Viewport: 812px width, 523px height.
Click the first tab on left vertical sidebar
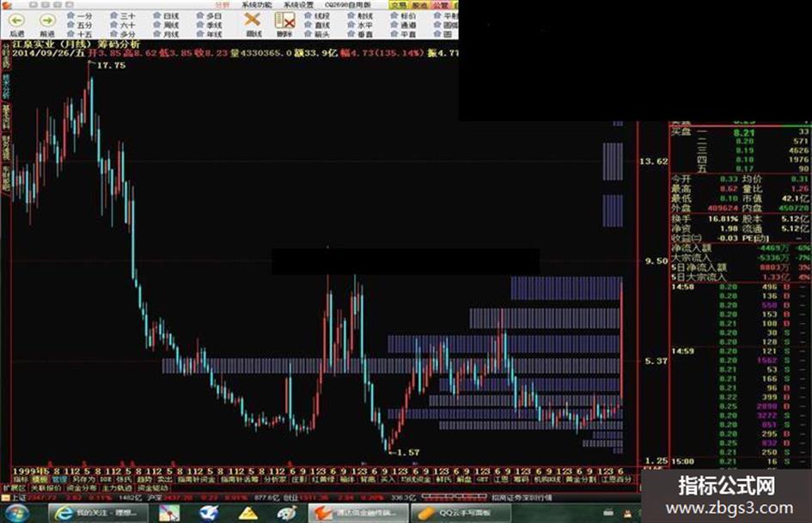point(6,56)
